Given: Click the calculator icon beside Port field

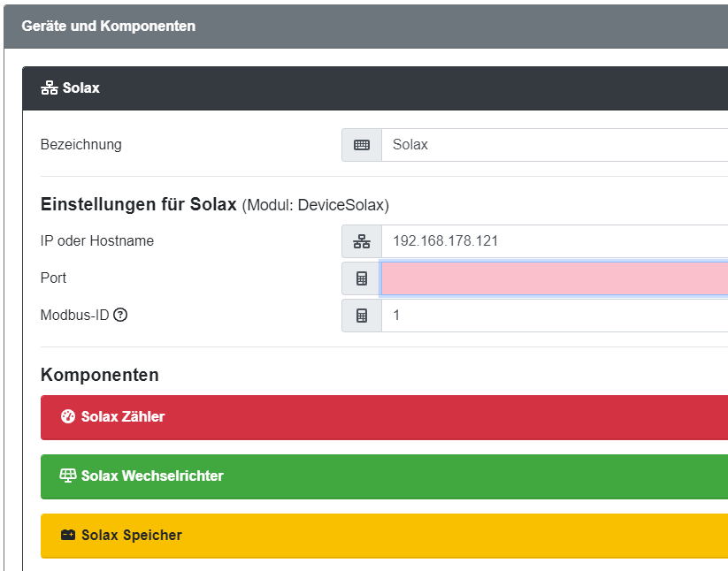Looking at the screenshot, I should (x=362, y=278).
